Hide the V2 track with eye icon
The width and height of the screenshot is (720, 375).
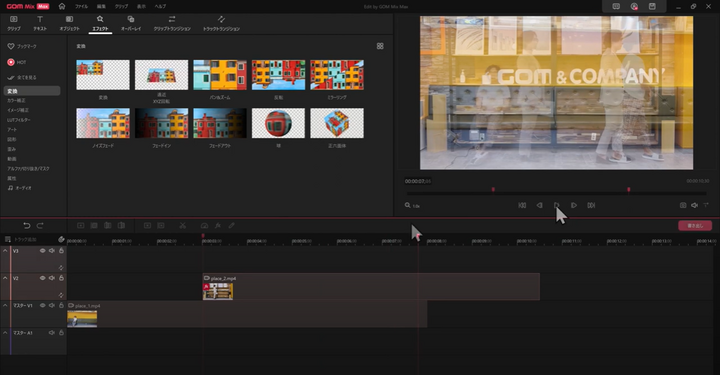pyautogui.click(x=42, y=278)
